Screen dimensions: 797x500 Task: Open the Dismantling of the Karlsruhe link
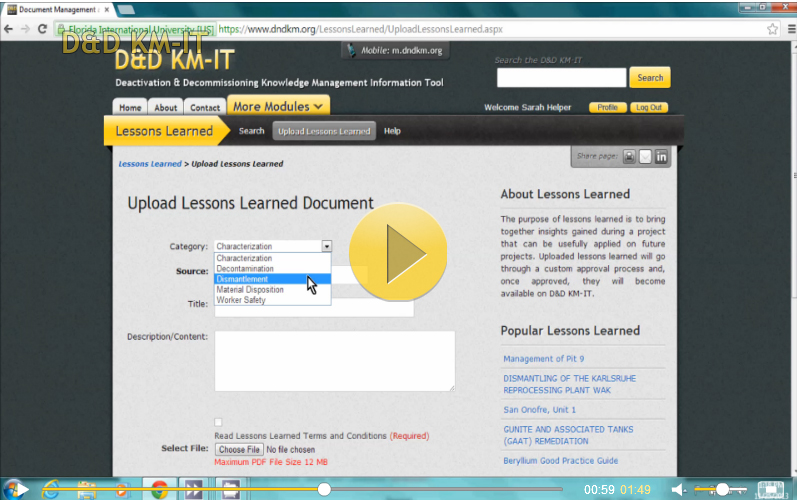tap(569, 384)
